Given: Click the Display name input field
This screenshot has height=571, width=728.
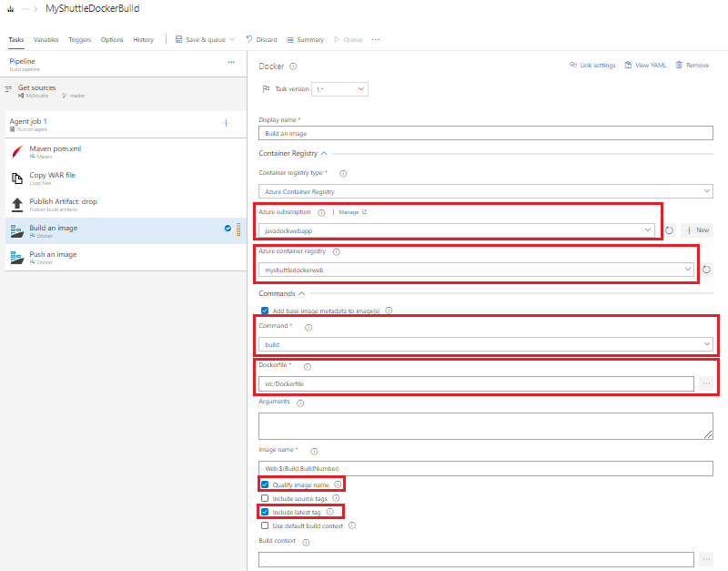Looking at the screenshot, I should (x=486, y=133).
